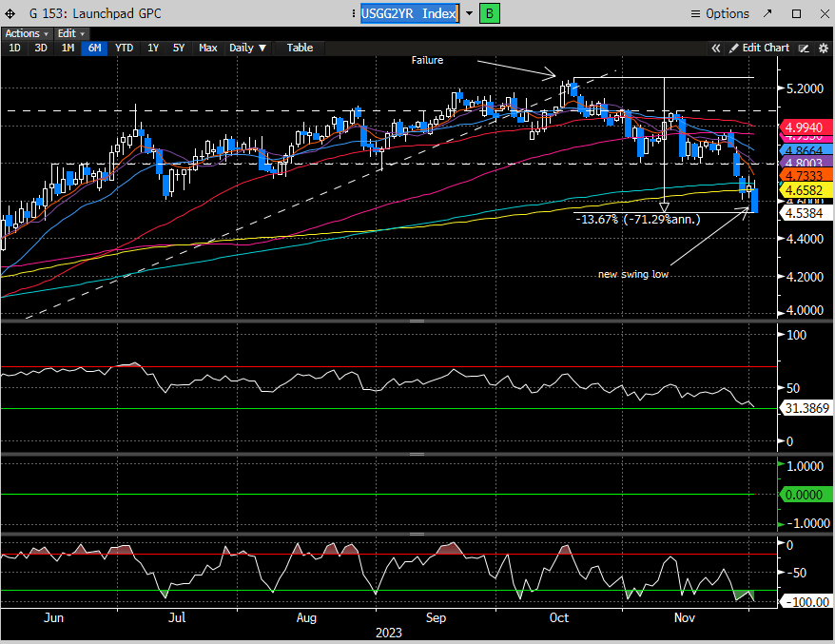This screenshot has width=835, height=644.
Task: Switch the chart range to YTD
Action: [124, 48]
